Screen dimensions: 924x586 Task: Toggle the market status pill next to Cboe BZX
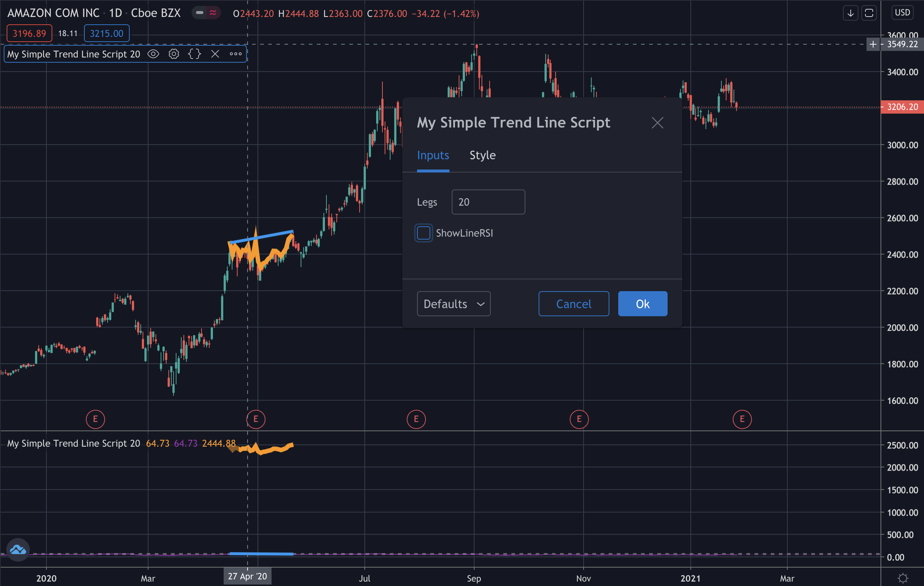point(206,13)
